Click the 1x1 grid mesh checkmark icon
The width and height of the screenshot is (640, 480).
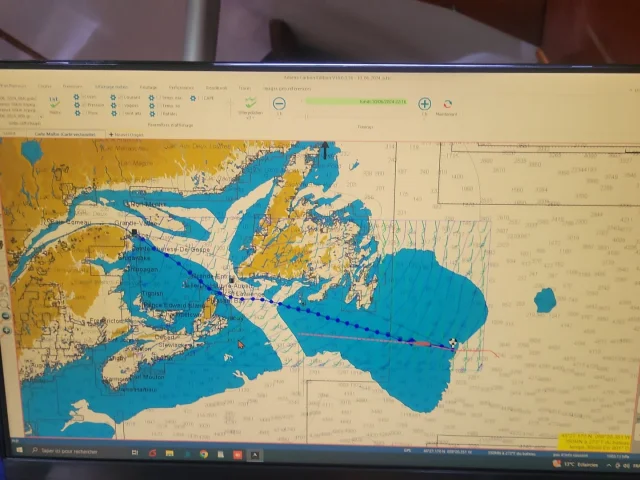[x=54, y=104]
